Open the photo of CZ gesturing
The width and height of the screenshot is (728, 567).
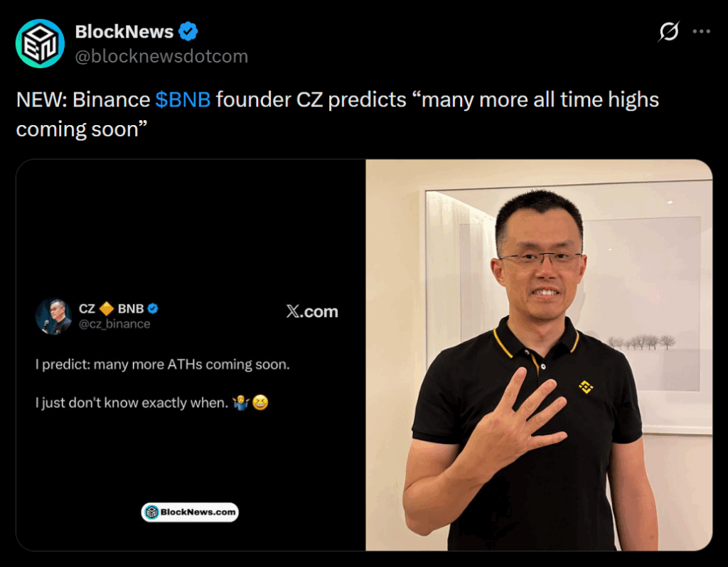[539, 355]
